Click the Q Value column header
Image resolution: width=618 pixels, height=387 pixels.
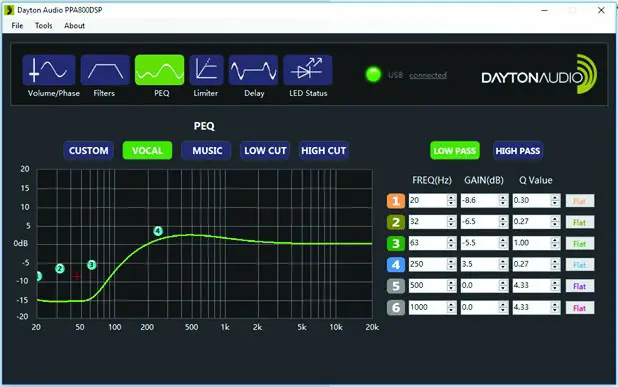[x=536, y=180]
